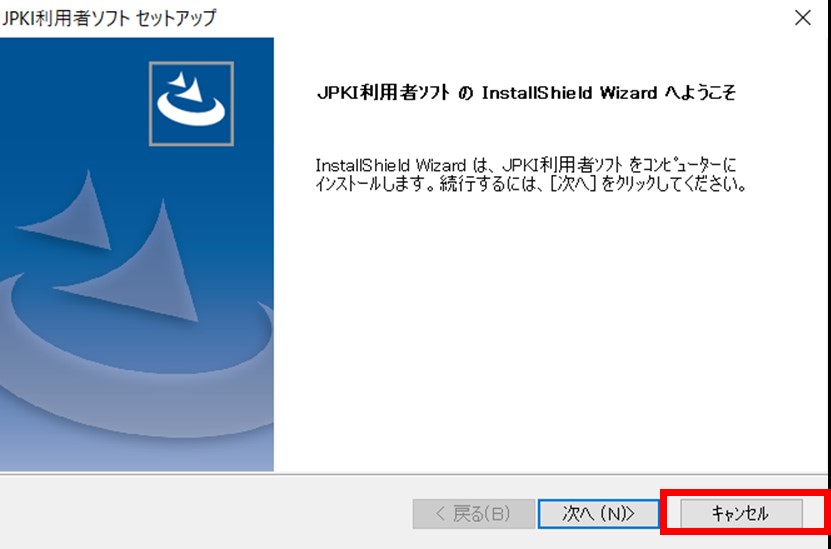Click the title bar text 'JPKI利用者ソフト セットアップ'
831x549 pixels.
pos(109,17)
